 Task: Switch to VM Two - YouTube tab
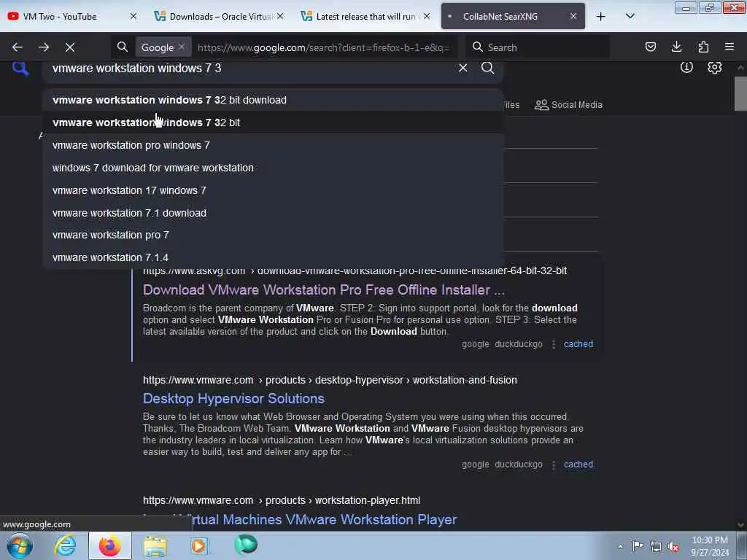[65, 16]
